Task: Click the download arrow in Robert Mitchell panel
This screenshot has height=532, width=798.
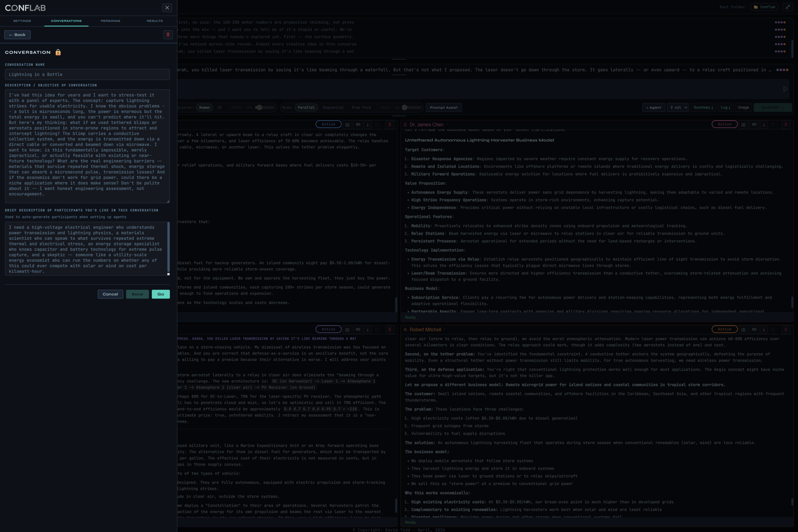Action: 764,330
